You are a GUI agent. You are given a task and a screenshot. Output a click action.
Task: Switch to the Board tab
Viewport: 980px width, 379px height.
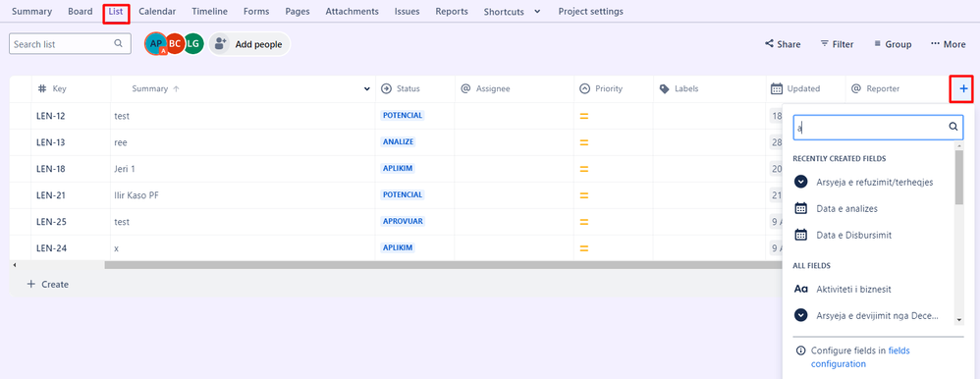click(x=80, y=11)
